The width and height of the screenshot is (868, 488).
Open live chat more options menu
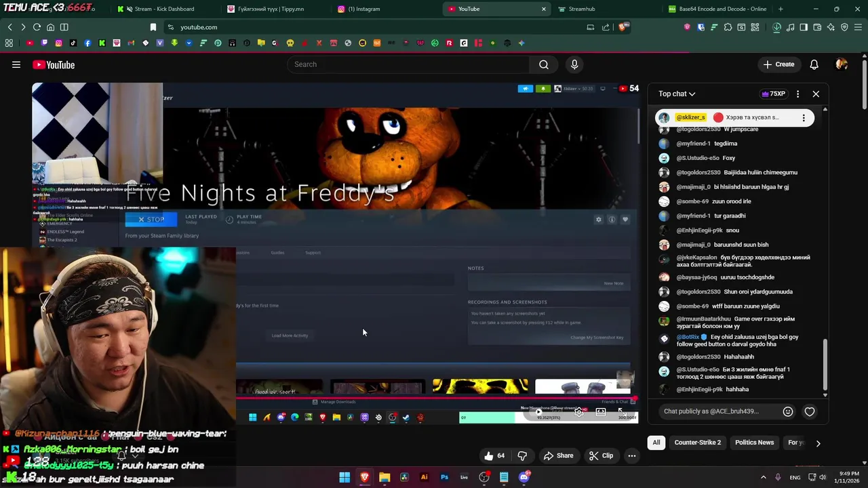point(797,94)
